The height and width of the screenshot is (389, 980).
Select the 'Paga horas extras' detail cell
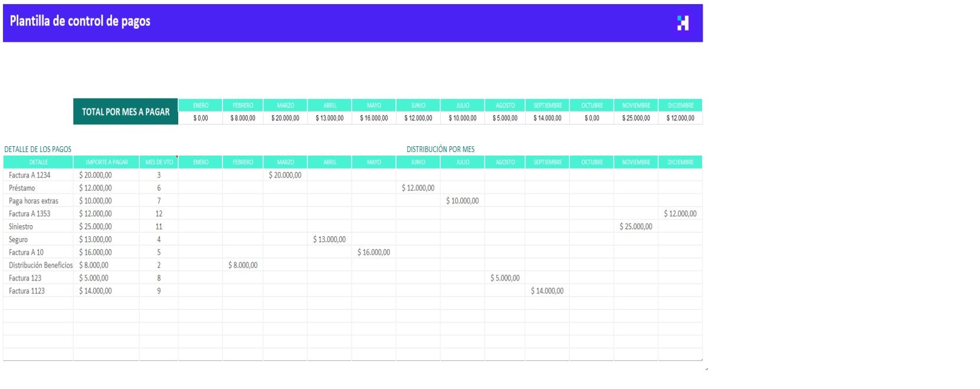[38, 201]
